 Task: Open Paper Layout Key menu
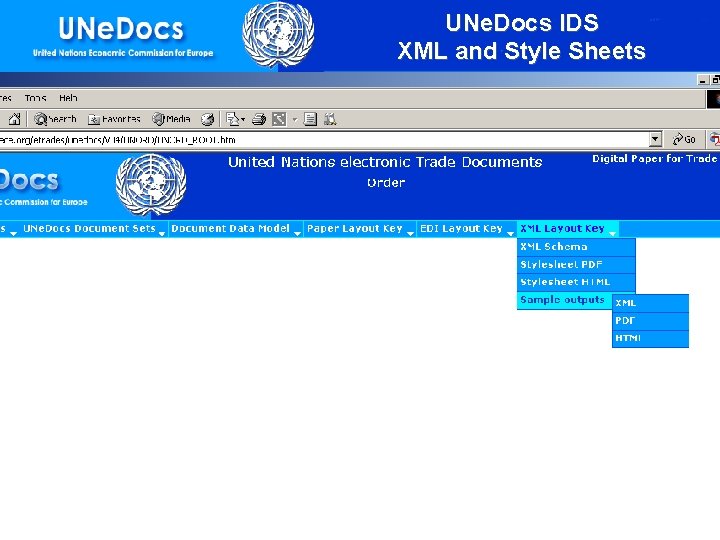354,229
